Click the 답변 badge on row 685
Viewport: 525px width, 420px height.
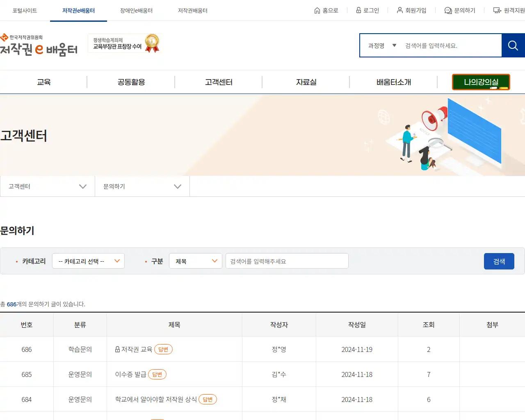[x=157, y=374]
